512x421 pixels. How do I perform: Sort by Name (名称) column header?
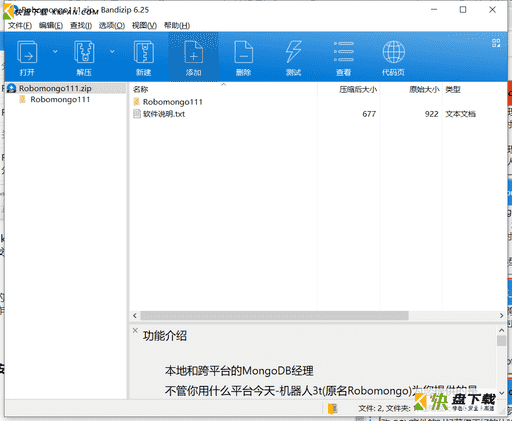(140, 89)
